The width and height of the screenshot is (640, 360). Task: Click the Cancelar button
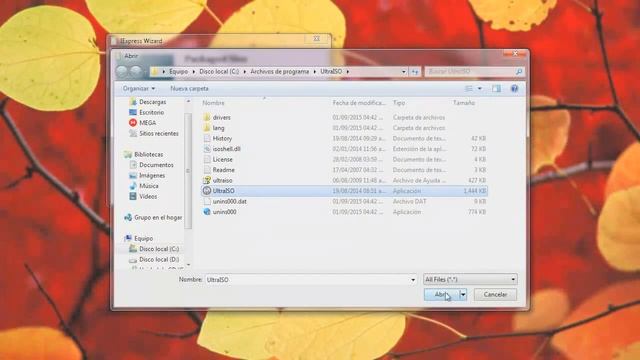click(495, 295)
